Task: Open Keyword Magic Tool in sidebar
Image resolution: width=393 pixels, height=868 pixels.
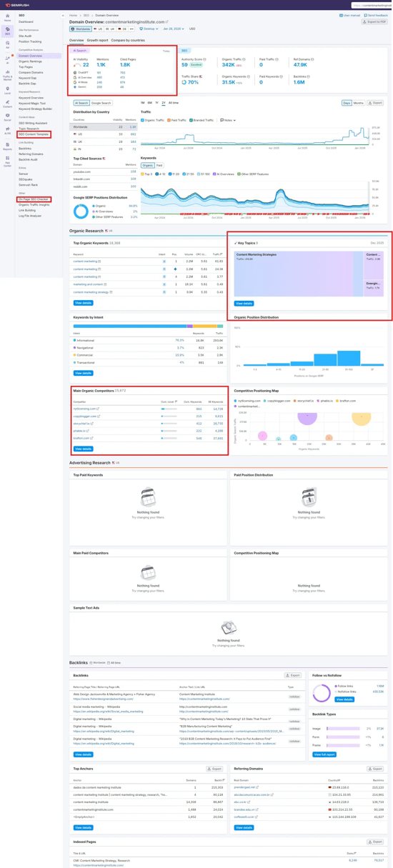Action: (x=32, y=104)
